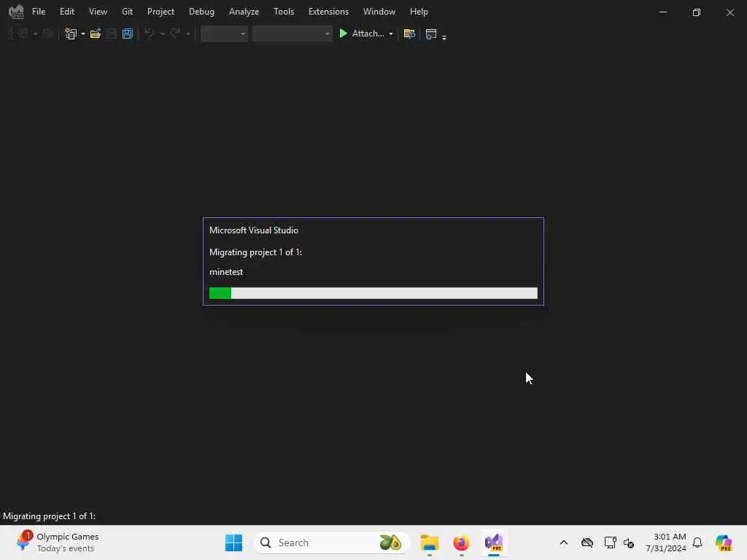Image resolution: width=747 pixels, height=560 pixels.
Task: Click the Visual Studio taskbar icon
Action: (494, 542)
